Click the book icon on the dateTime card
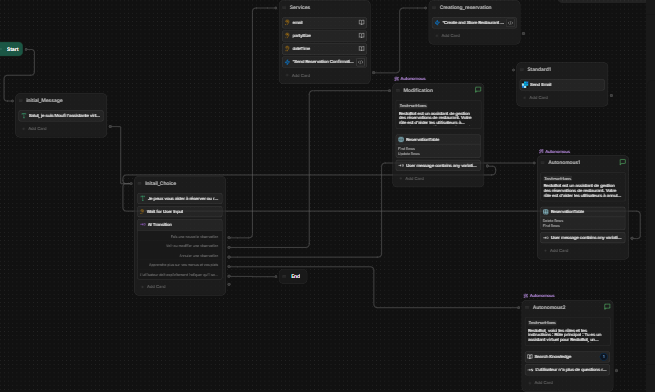 coord(361,48)
